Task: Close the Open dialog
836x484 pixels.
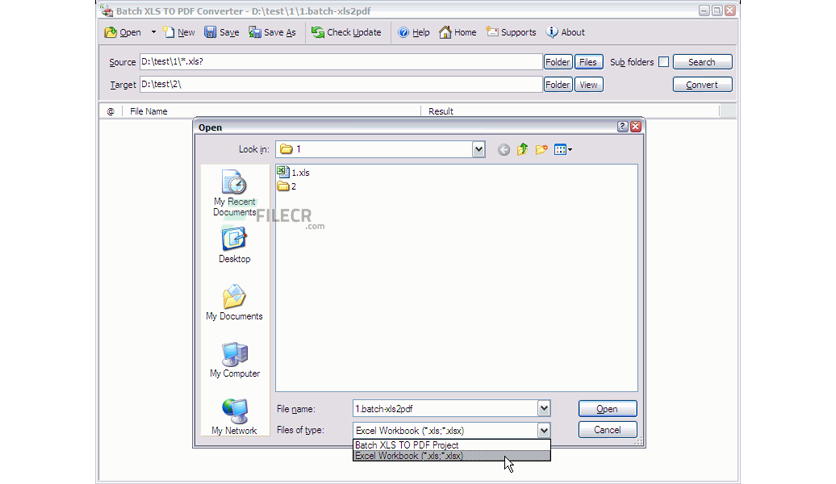Action: (636, 126)
